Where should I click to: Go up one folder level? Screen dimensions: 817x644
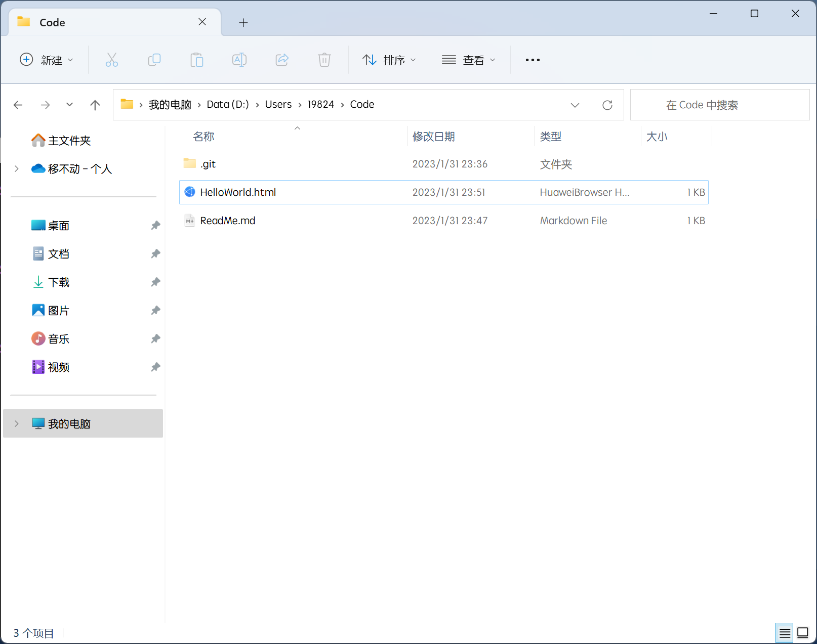(x=95, y=105)
